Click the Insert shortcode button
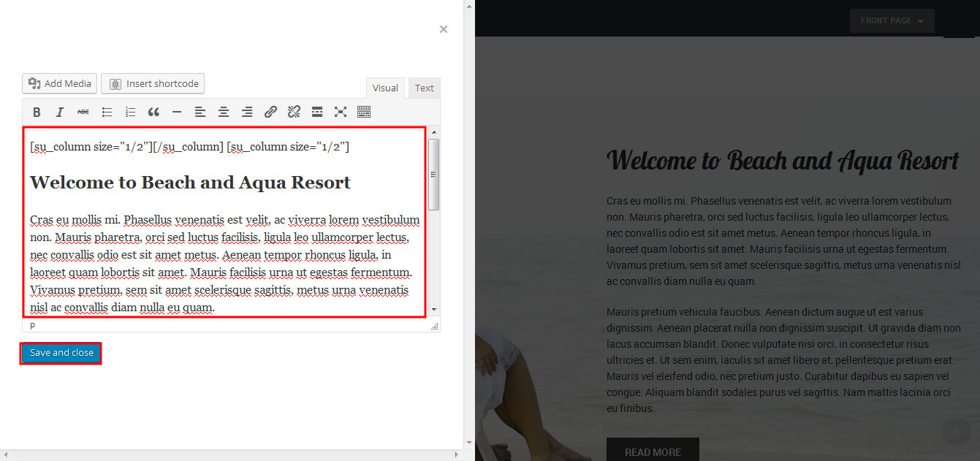The height and width of the screenshot is (461, 980). coord(153,83)
